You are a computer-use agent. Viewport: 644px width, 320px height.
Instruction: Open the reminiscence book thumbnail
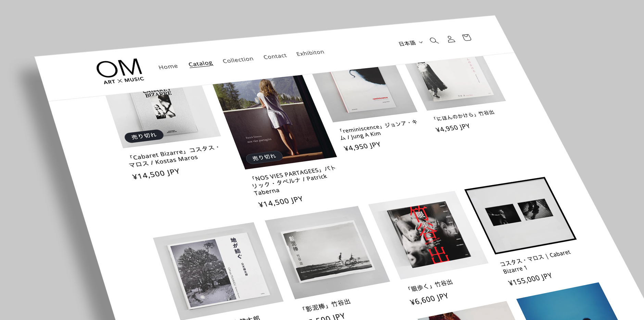[364, 93]
